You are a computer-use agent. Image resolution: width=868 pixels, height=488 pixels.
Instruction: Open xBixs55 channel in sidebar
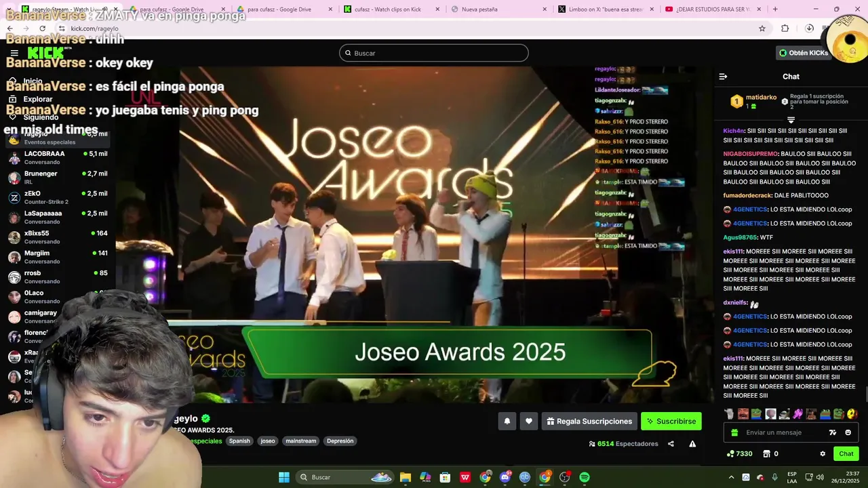click(58, 237)
